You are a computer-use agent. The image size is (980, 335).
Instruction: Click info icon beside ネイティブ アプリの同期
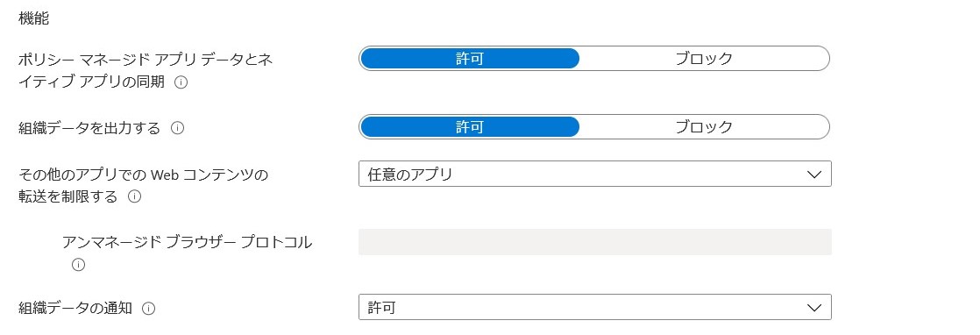181,82
